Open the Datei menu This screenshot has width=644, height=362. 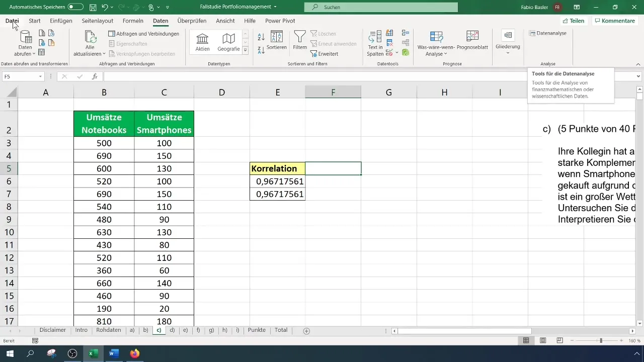click(x=12, y=21)
